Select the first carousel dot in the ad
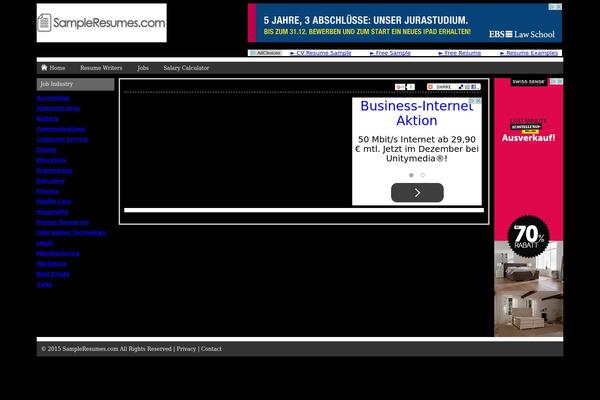The image size is (600, 400). click(x=411, y=175)
